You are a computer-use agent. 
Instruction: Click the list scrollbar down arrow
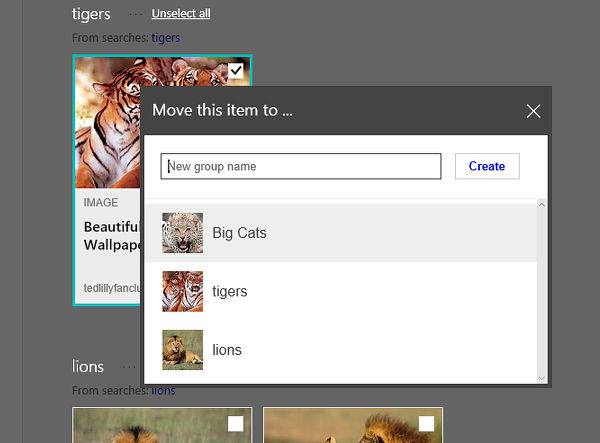[541, 378]
